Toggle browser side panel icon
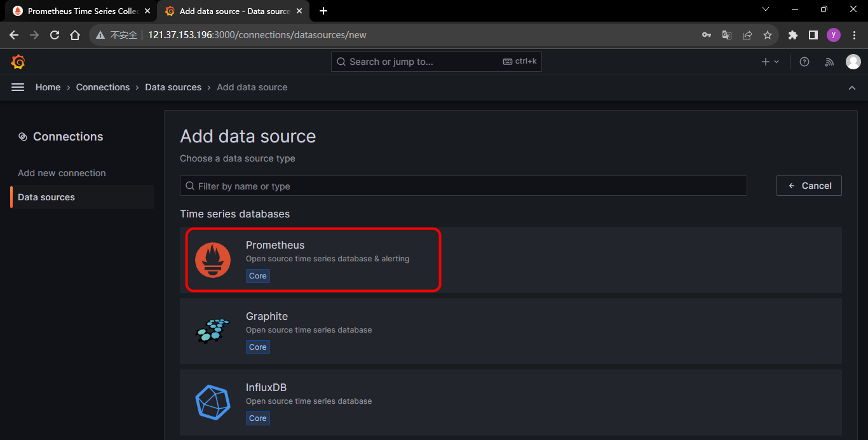Screen dimensions: 868x440 click(x=813, y=35)
